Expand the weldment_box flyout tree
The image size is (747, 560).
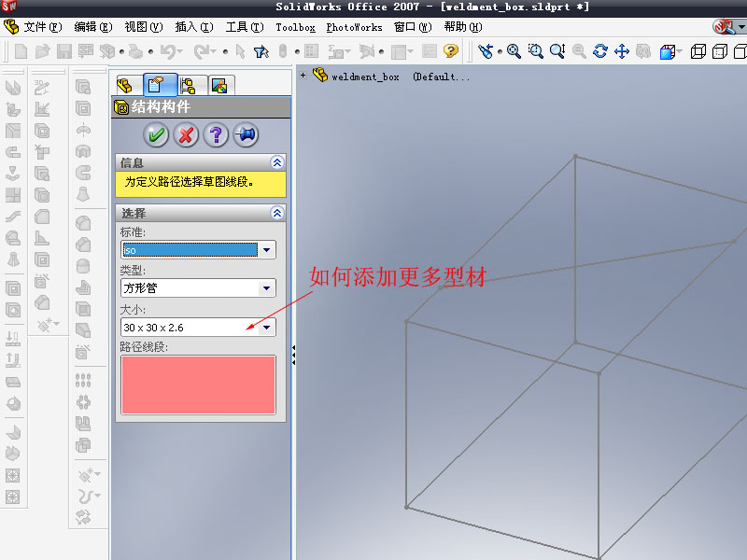coord(303,76)
